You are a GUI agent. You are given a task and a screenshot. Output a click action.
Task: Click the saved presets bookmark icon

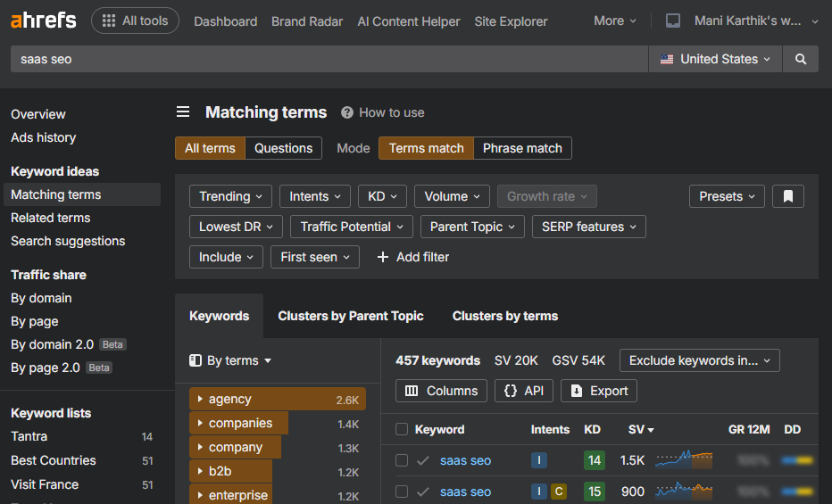point(788,196)
